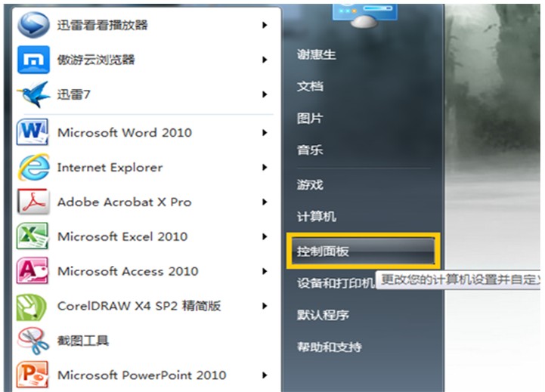Click the Microsoft Excel 2010 icon
Screen dimensions: 545x392
tap(33, 236)
